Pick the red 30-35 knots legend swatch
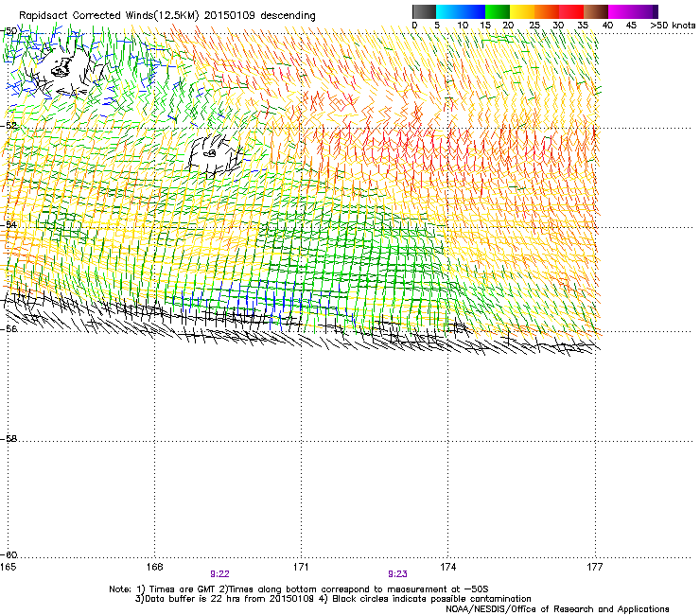Screen dimensions: 700x615 571,11
